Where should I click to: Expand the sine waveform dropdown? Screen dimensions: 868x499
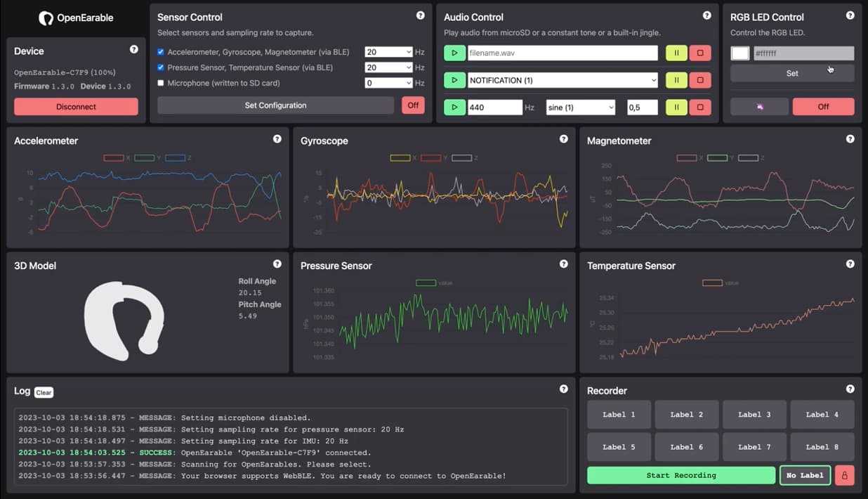click(x=580, y=107)
